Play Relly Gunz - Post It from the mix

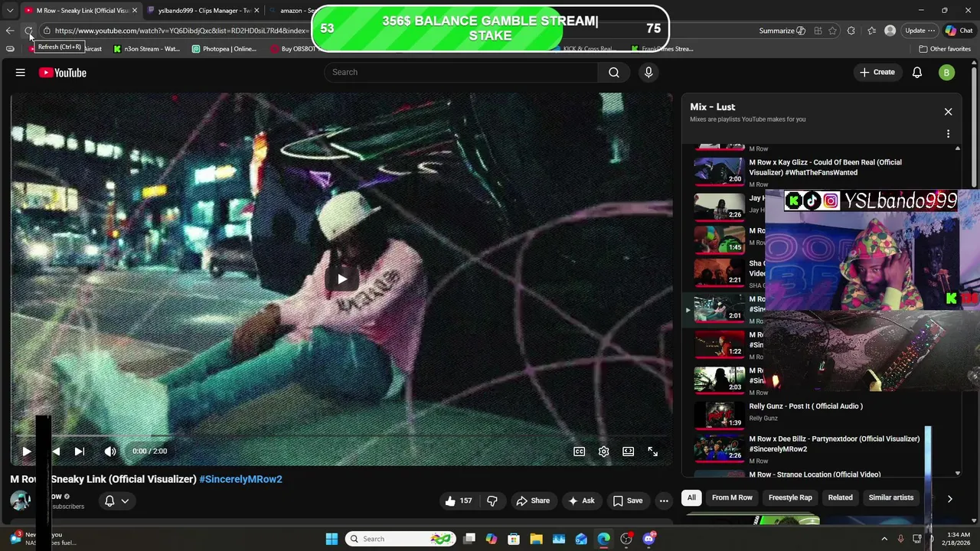coord(805,406)
